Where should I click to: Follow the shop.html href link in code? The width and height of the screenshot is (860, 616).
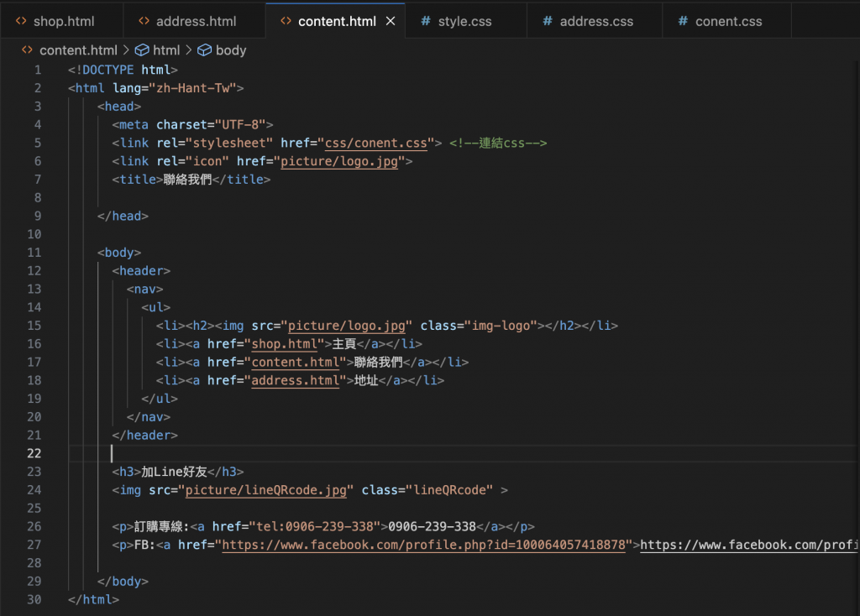(284, 343)
